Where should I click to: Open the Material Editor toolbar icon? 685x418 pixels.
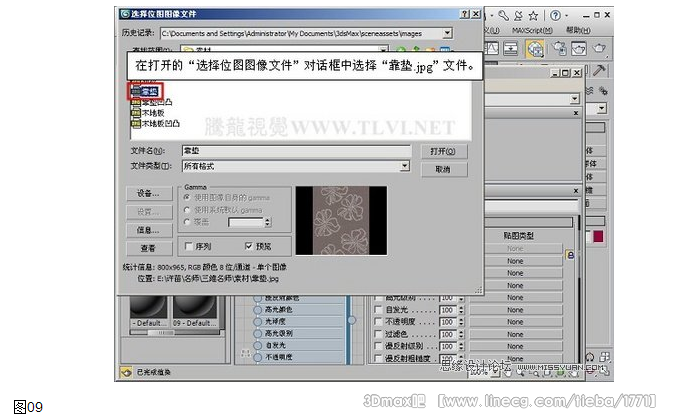pyautogui.click(x=535, y=49)
